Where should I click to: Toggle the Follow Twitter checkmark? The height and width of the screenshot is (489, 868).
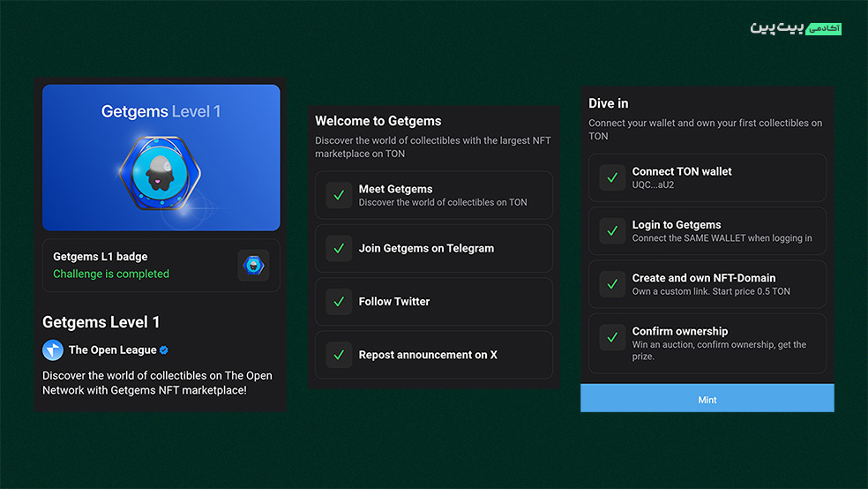tap(339, 301)
